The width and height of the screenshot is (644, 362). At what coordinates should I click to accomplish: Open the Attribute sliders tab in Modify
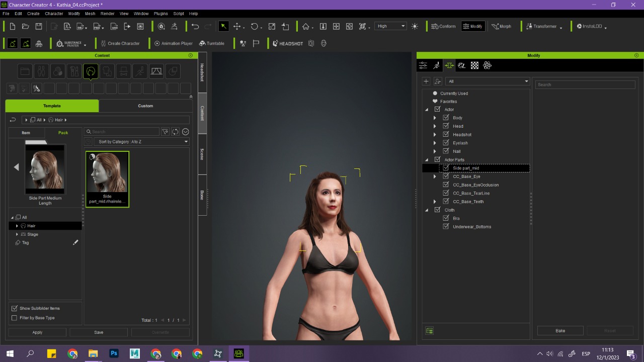coord(423,65)
